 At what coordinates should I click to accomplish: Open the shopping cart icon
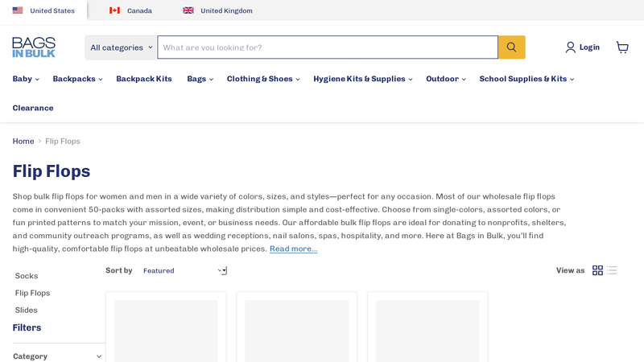622,47
